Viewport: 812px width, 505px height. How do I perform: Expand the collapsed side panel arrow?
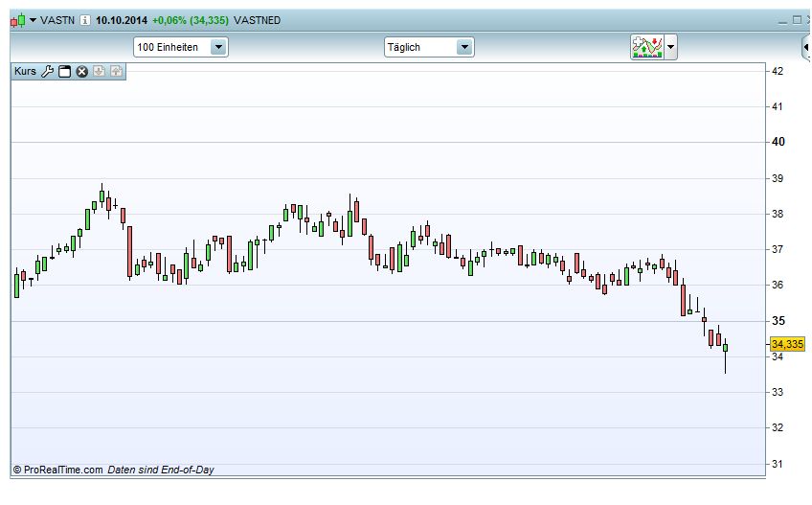(x=807, y=46)
